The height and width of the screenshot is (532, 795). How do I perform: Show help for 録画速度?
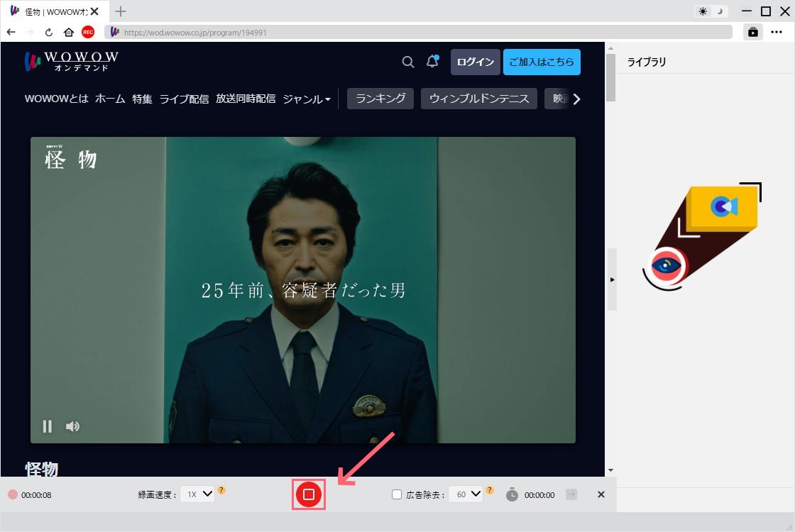221,490
